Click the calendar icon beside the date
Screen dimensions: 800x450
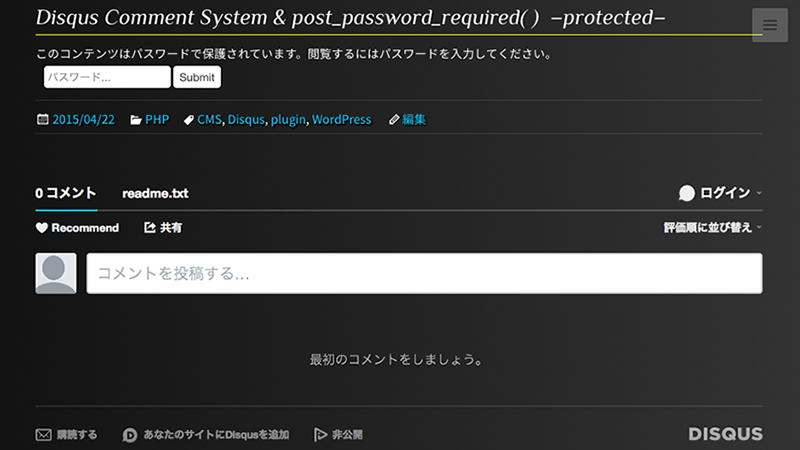[x=43, y=119]
